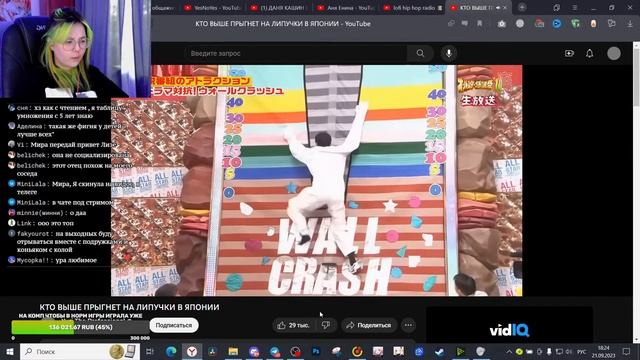
Task: Click the taskbar clock showing 18:24
Action: 604,351
